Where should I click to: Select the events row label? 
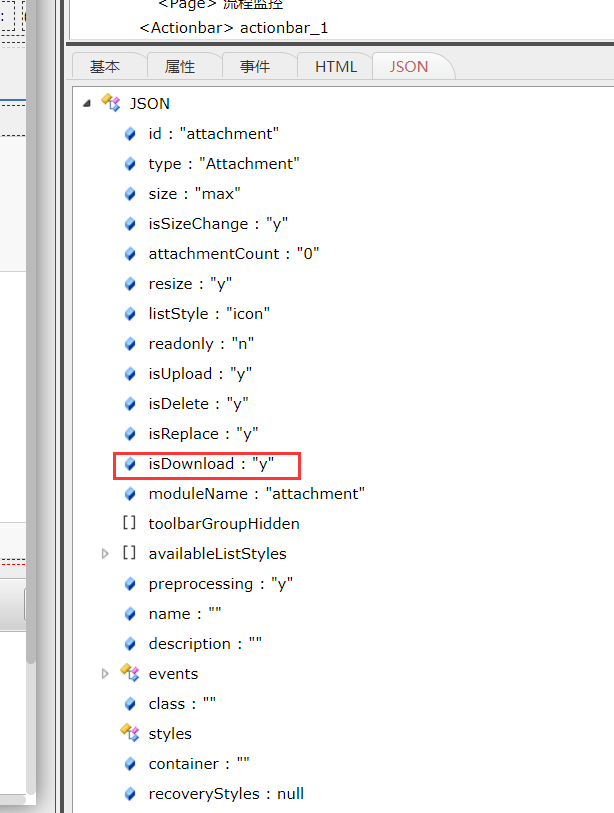tap(173, 674)
